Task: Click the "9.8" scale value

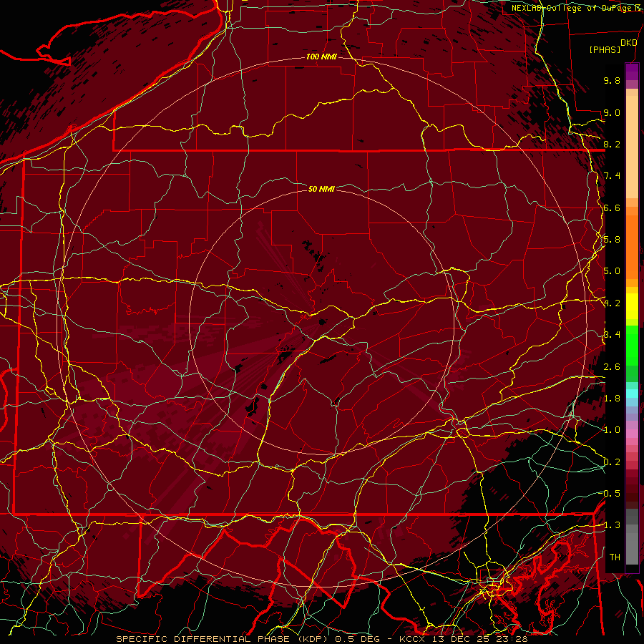Action: click(x=612, y=80)
